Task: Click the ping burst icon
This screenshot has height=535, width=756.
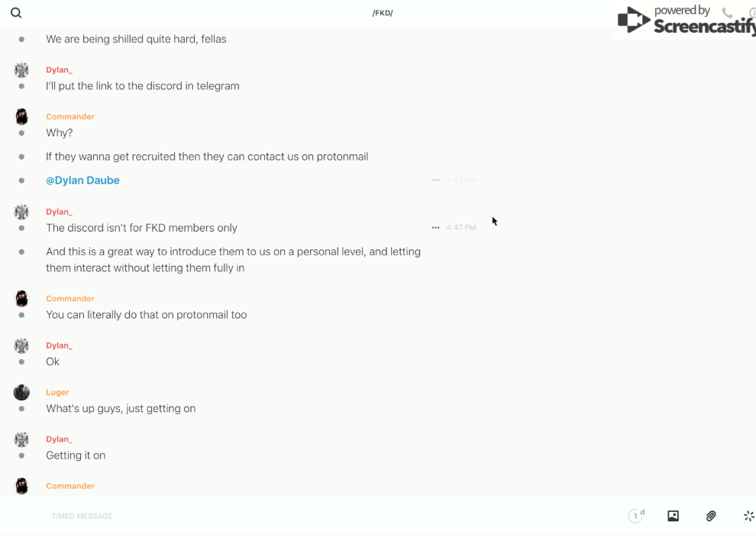Action: click(748, 516)
